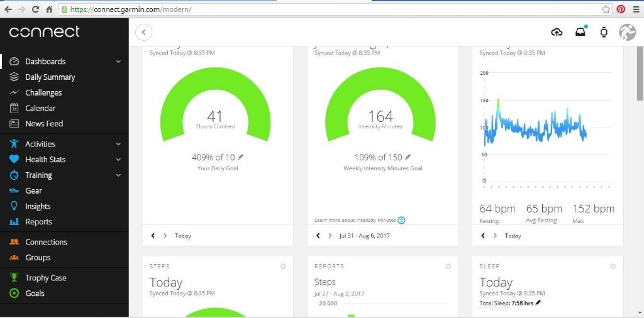Edit the Intensity Minutes goal pencil
Image resolution: width=644 pixels, height=318 pixels.
pyautogui.click(x=408, y=156)
